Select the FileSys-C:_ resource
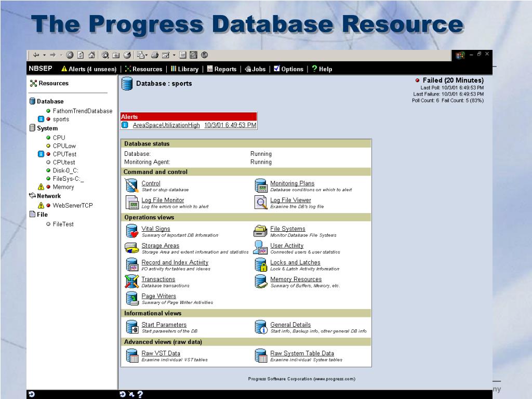The height and width of the screenshot is (399, 532). (68, 179)
